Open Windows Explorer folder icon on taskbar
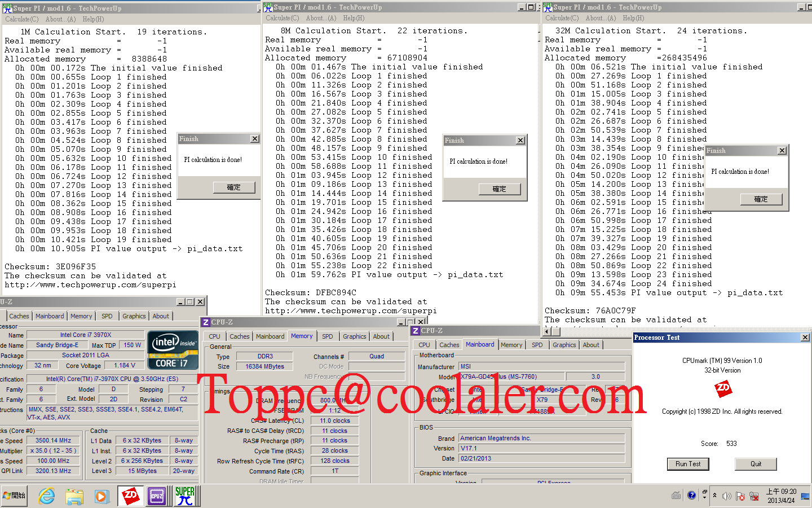The image size is (812, 508). [74, 496]
